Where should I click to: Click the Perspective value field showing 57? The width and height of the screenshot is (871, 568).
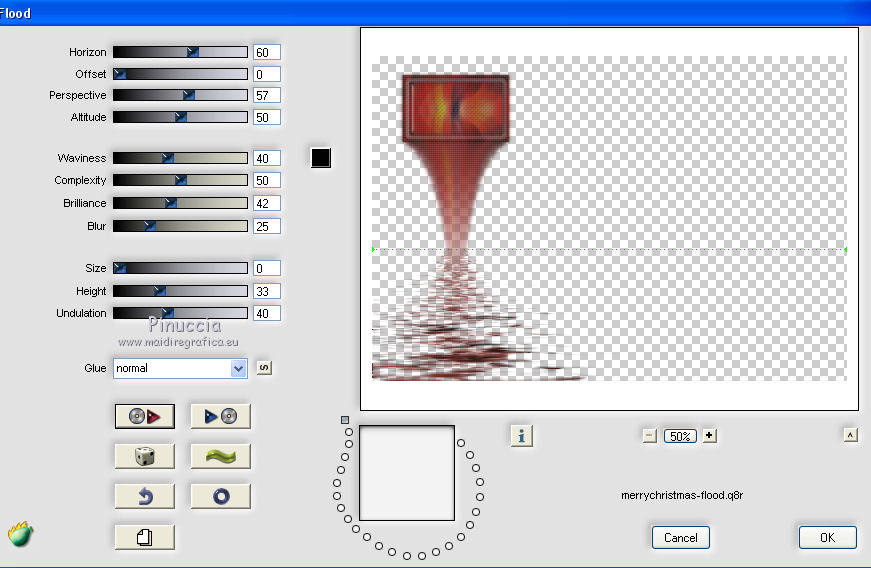coord(267,95)
